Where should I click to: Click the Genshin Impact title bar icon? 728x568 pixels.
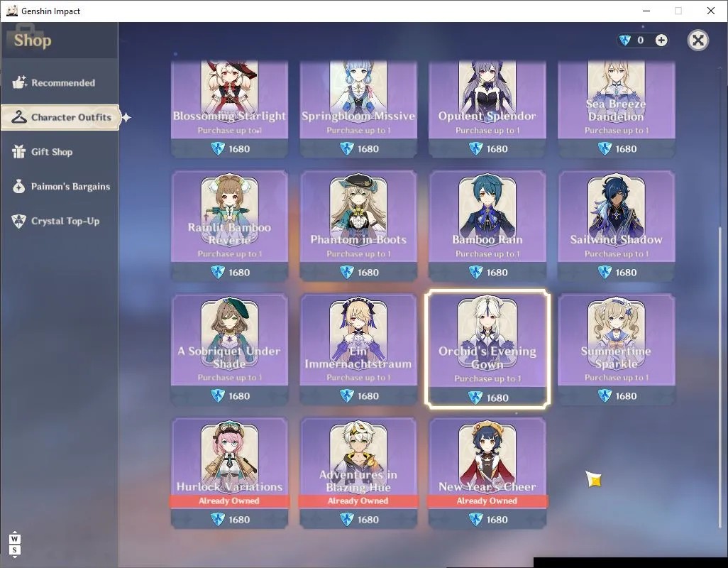pos(11,11)
